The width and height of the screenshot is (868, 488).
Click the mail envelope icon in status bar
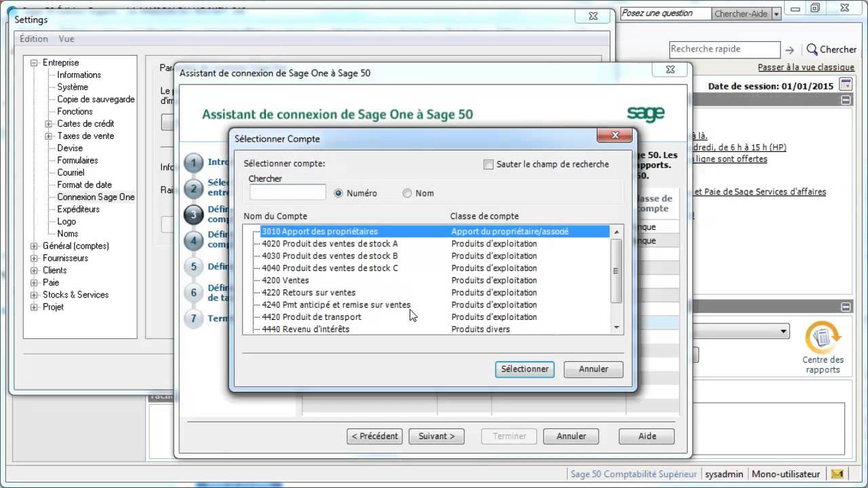click(838, 474)
